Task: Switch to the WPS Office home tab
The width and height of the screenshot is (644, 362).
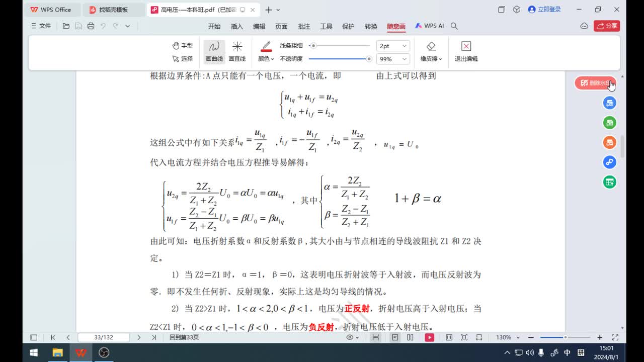Action: coord(52,10)
